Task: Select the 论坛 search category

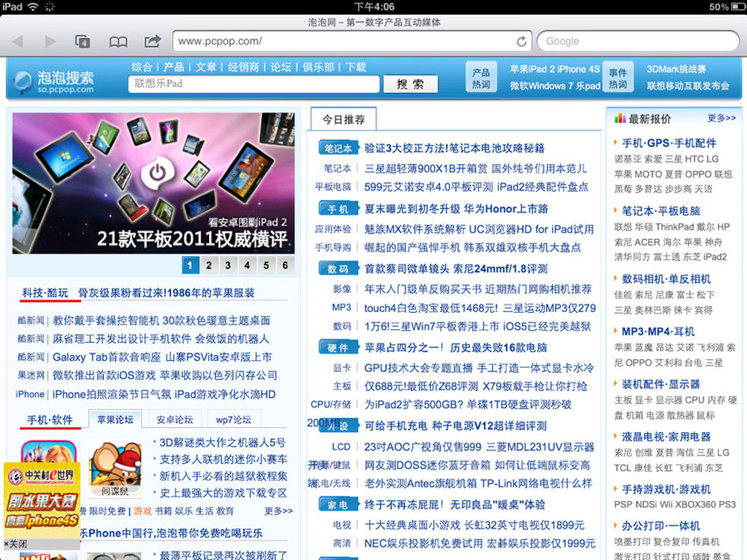Action: (281, 67)
